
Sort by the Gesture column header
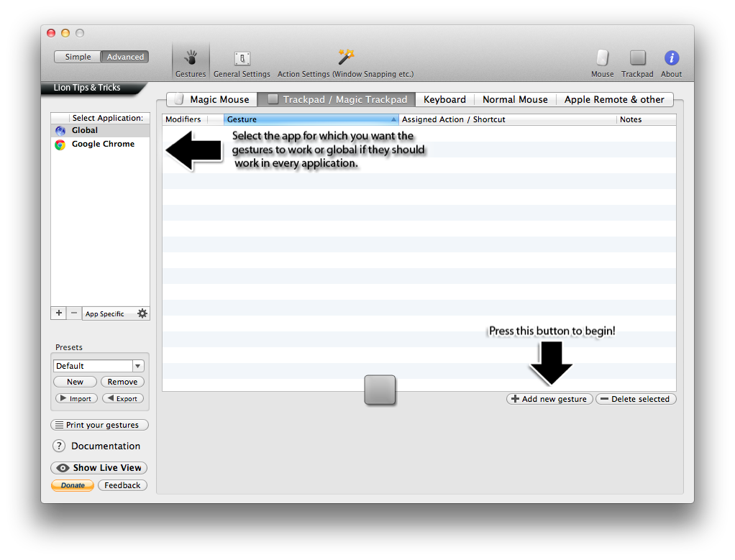(311, 119)
